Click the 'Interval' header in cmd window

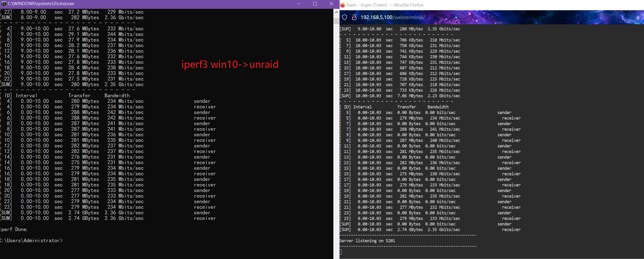pos(26,96)
